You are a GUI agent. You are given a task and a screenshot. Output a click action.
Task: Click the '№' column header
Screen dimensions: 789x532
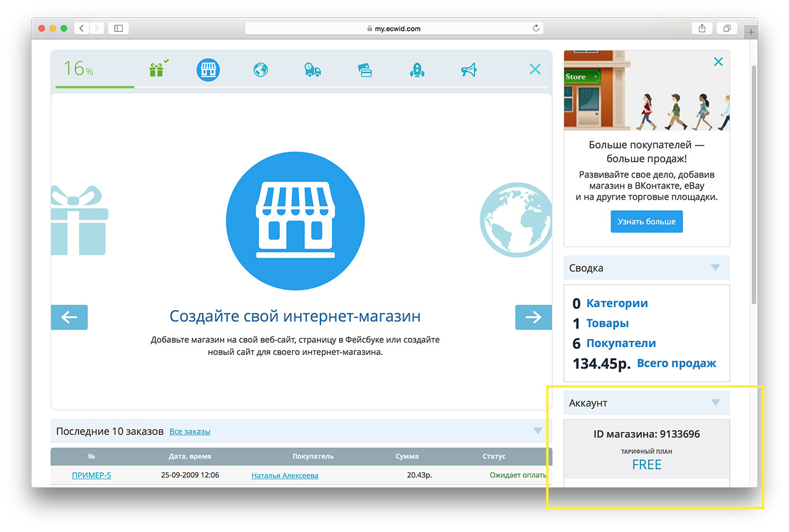[x=91, y=456]
